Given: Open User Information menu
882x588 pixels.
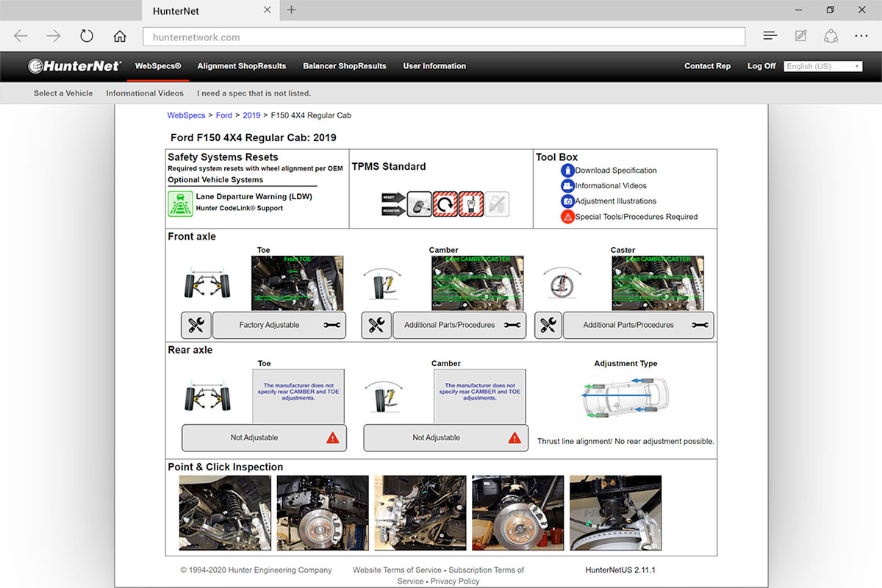Looking at the screenshot, I should pyautogui.click(x=434, y=66).
